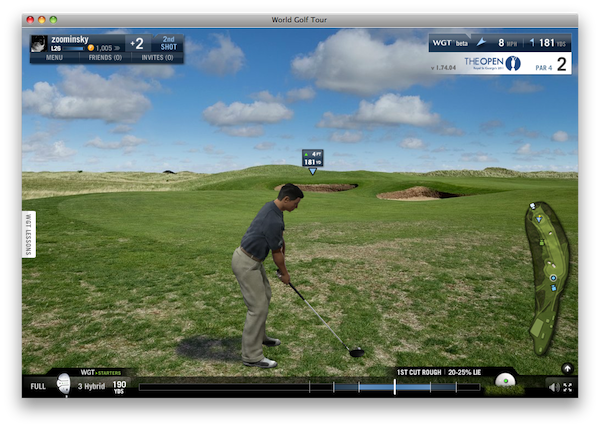Click the 1ST CUT ROUGH lie label
Image resolution: width=600 pixels, height=428 pixels.
point(419,372)
